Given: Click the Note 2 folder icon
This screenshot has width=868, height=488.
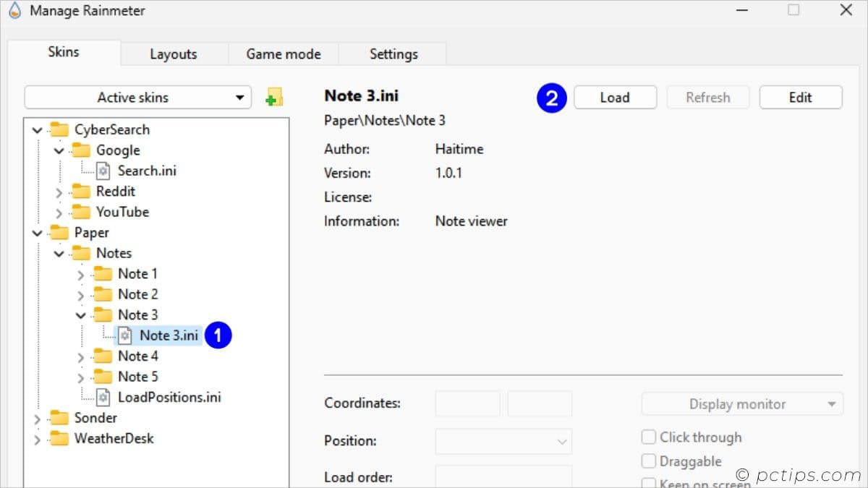Looking at the screenshot, I should [x=103, y=295].
